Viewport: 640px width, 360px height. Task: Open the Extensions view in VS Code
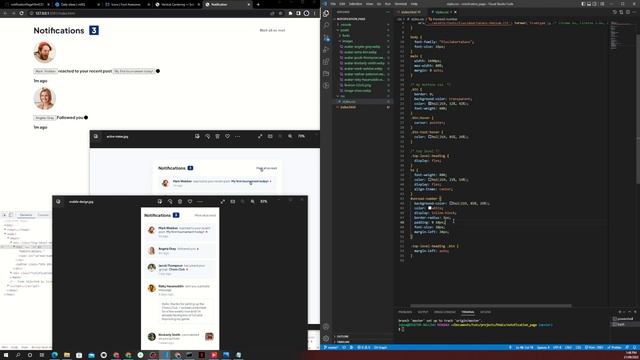pyautogui.click(x=326, y=62)
